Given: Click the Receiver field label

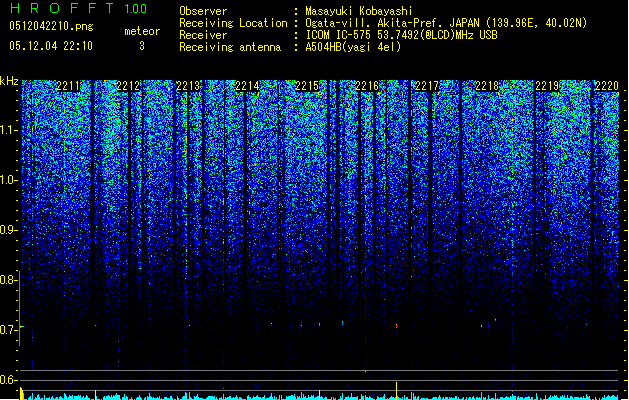Looking at the screenshot, I should point(203,35).
